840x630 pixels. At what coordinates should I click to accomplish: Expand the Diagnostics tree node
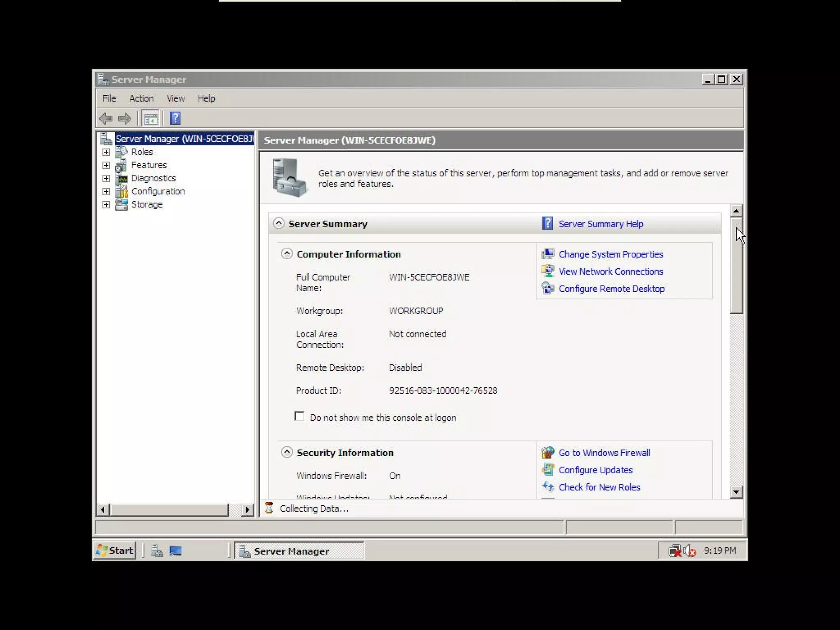[x=106, y=178]
